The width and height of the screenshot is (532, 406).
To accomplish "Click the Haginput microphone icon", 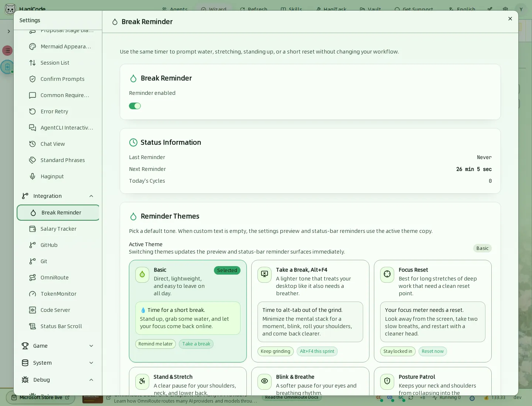I will (x=33, y=176).
